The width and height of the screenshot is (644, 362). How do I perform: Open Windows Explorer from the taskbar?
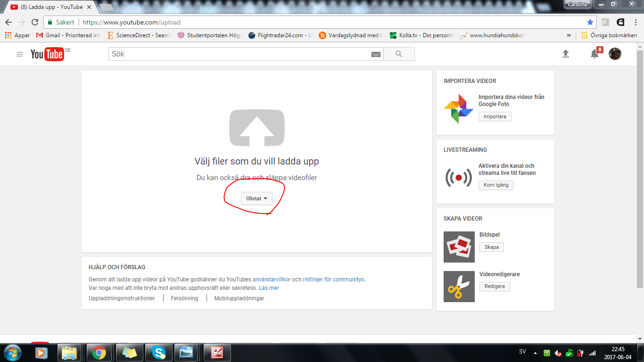[70, 353]
